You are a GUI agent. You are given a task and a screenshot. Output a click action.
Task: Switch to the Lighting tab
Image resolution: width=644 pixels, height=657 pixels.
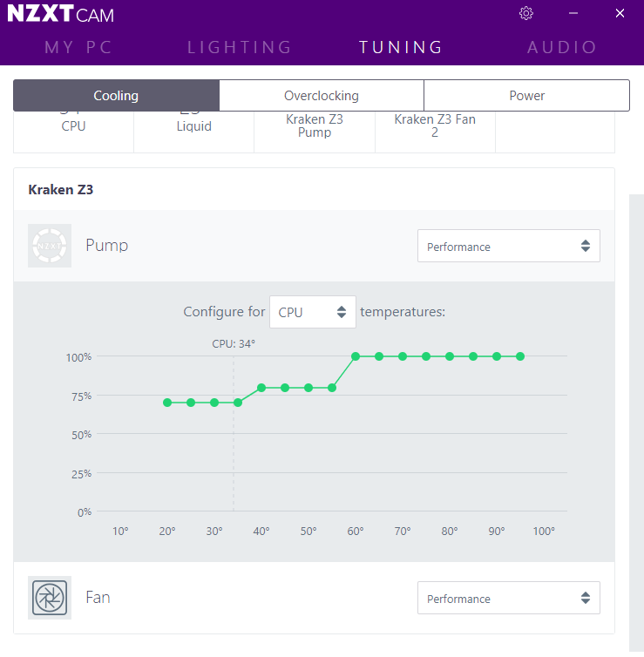(240, 47)
